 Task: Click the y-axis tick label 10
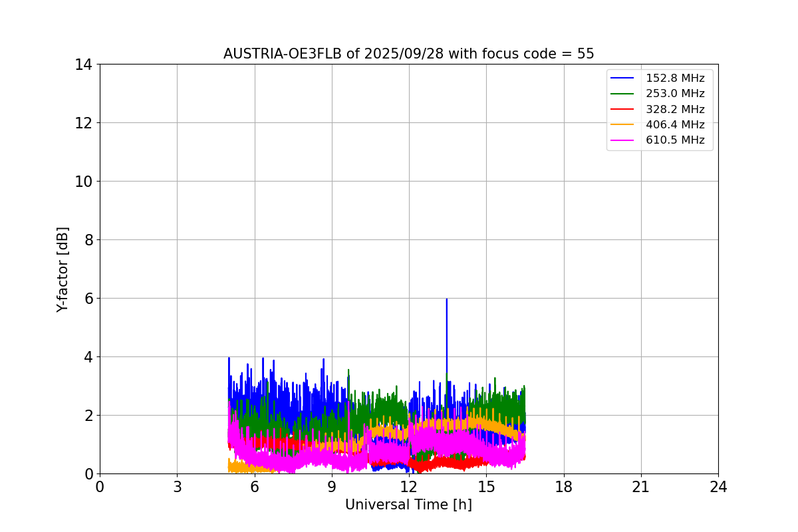pyautogui.click(x=83, y=182)
